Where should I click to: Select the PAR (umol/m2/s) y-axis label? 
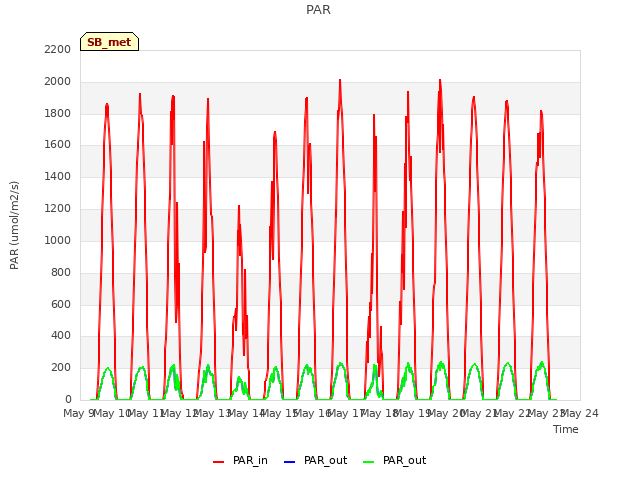[x=14, y=225]
